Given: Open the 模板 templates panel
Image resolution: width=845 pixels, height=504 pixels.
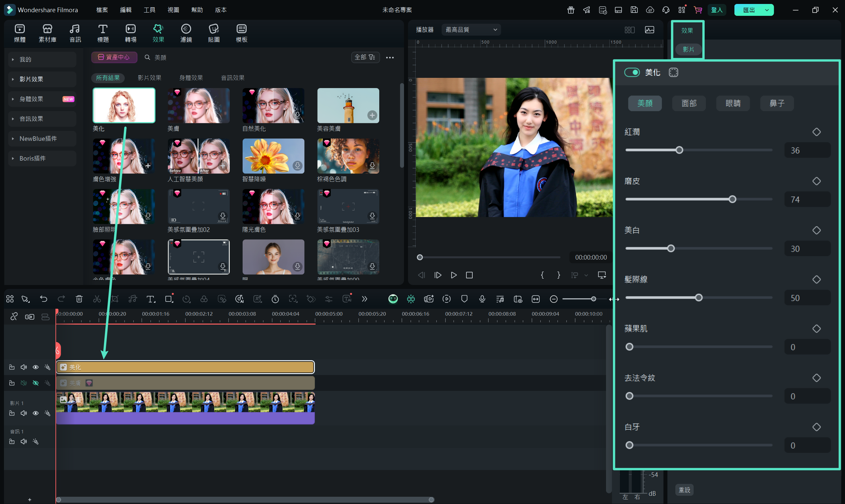Looking at the screenshot, I should click(x=242, y=33).
